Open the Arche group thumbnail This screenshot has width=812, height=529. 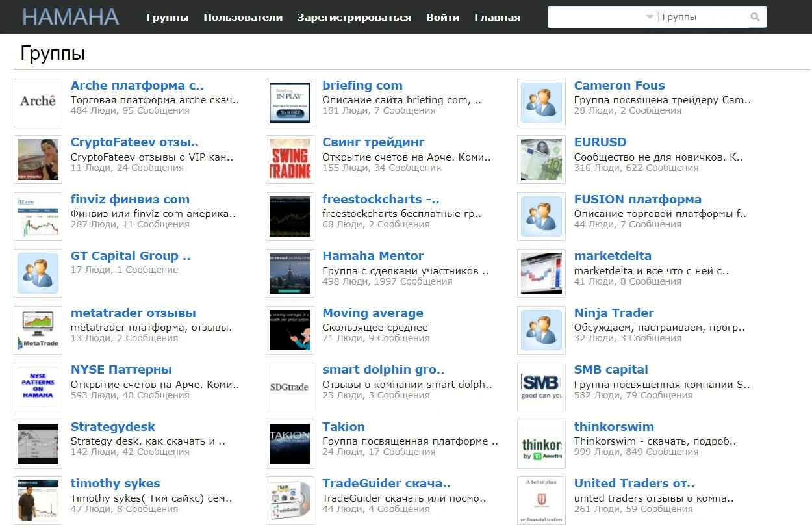click(x=38, y=103)
